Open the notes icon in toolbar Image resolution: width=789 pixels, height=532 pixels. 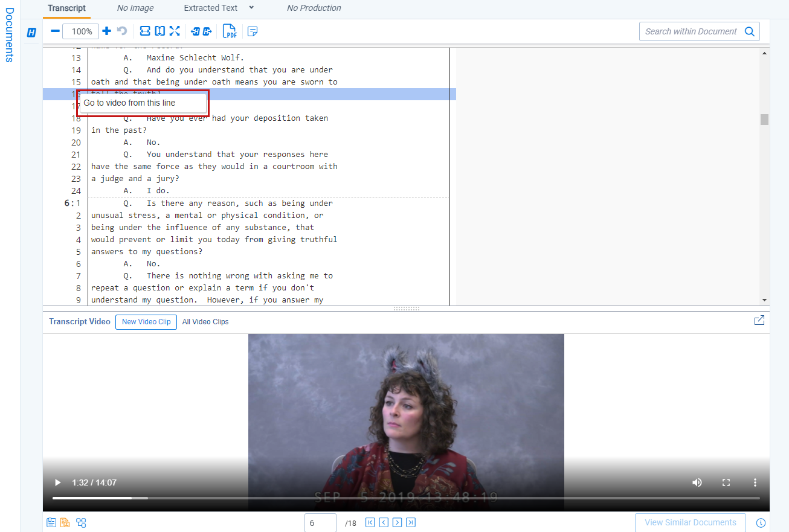253,31
